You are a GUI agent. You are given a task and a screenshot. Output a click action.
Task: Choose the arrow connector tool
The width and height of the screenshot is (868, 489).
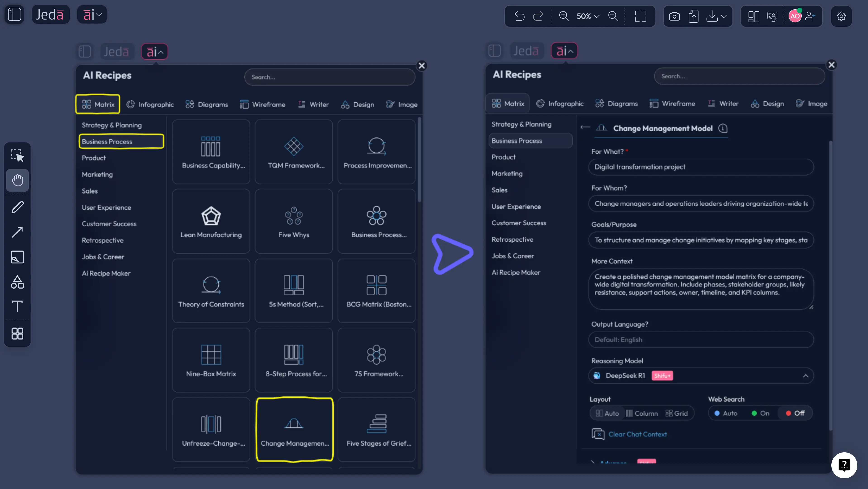[x=17, y=232]
